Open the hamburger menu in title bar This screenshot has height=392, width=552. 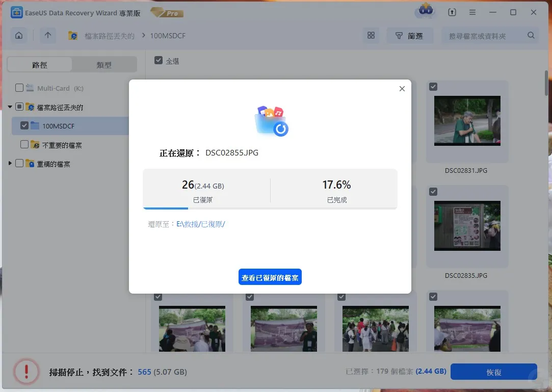(472, 12)
